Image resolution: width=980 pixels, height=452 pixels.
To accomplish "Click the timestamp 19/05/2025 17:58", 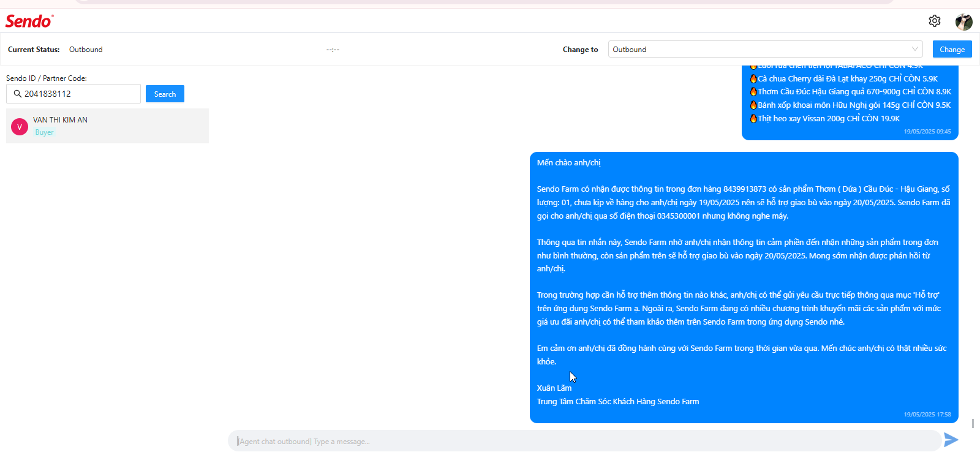I will pos(927,415).
